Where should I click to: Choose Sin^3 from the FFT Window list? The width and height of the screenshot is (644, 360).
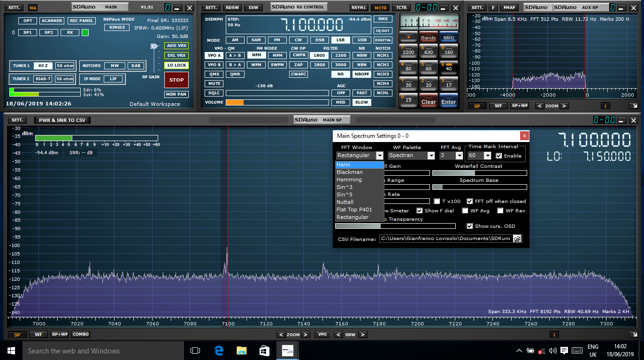click(x=360, y=187)
